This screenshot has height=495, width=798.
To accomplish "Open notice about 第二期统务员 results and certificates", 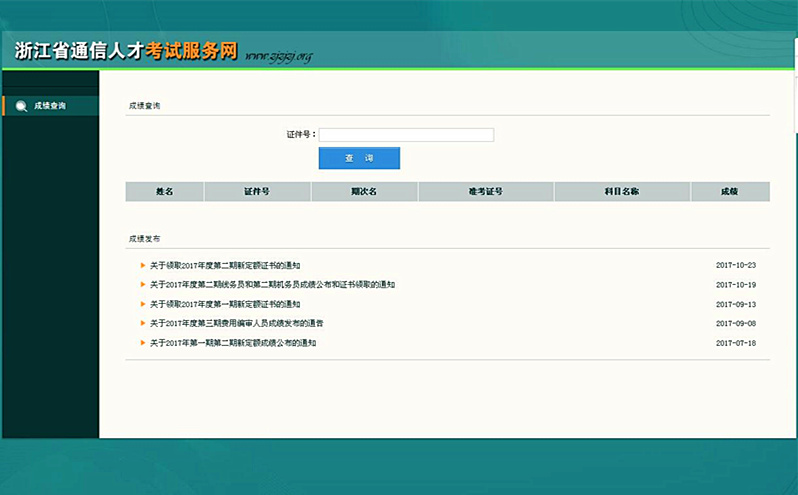I will pyautogui.click(x=272, y=284).
